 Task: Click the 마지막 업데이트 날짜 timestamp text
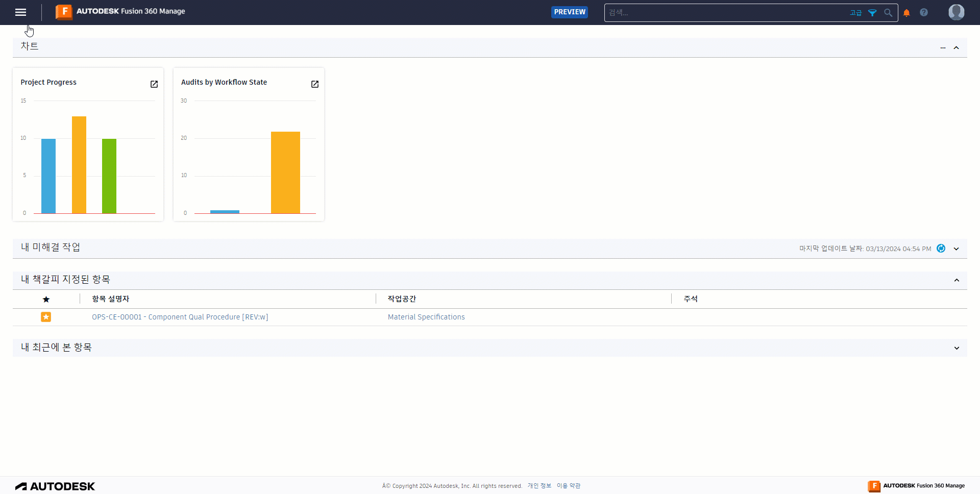click(x=865, y=249)
